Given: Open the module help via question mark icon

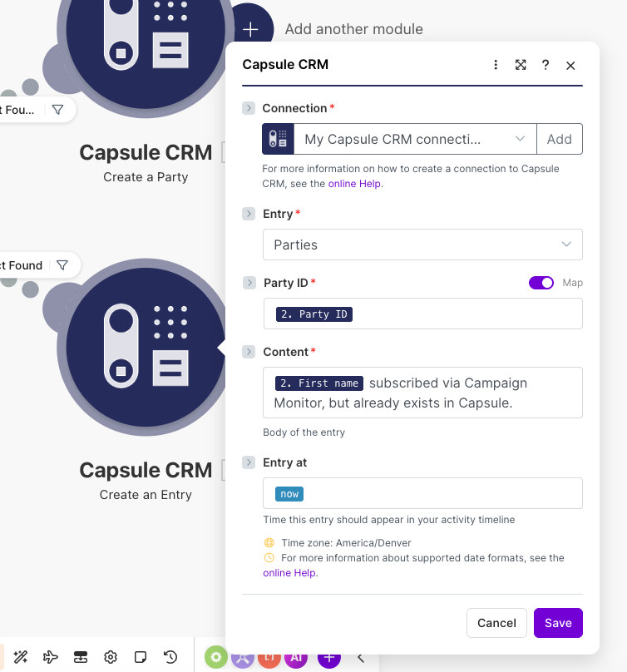Looking at the screenshot, I should (x=546, y=64).
